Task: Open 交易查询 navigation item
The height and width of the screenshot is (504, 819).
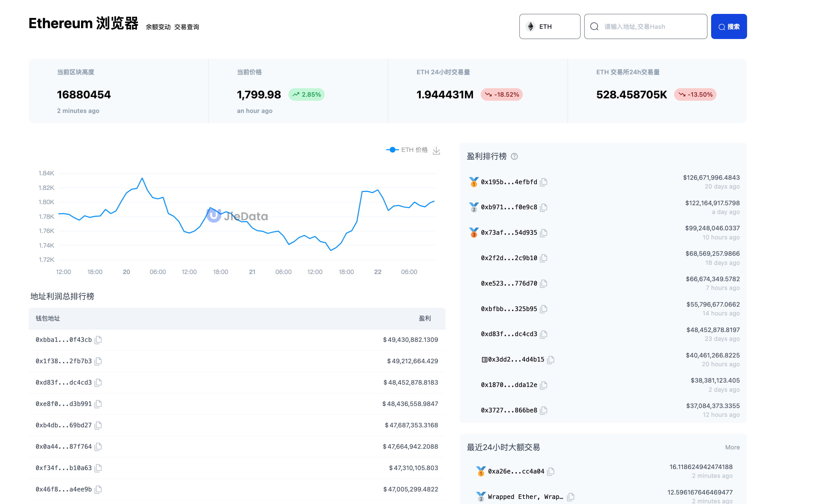Action: (187, 27)
